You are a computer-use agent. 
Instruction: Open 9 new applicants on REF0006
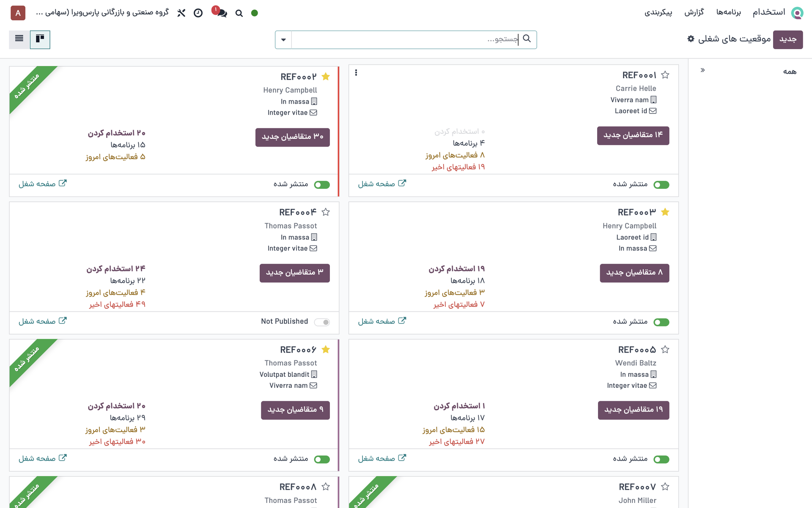point(295,410)
